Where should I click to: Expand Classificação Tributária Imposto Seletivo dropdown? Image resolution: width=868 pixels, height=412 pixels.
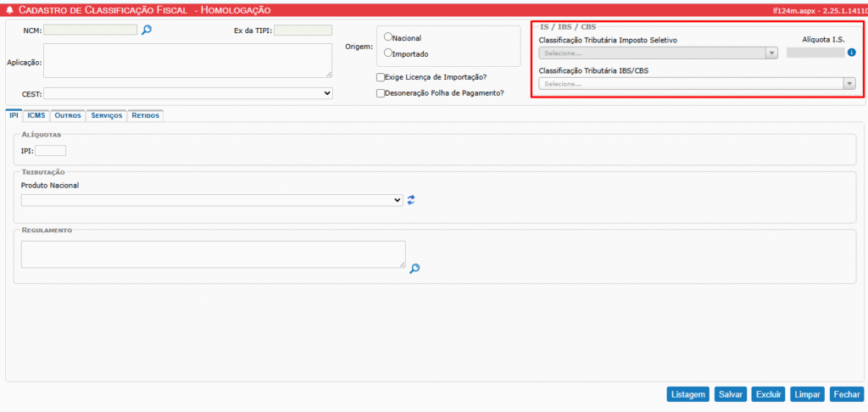tap(658, 53)
